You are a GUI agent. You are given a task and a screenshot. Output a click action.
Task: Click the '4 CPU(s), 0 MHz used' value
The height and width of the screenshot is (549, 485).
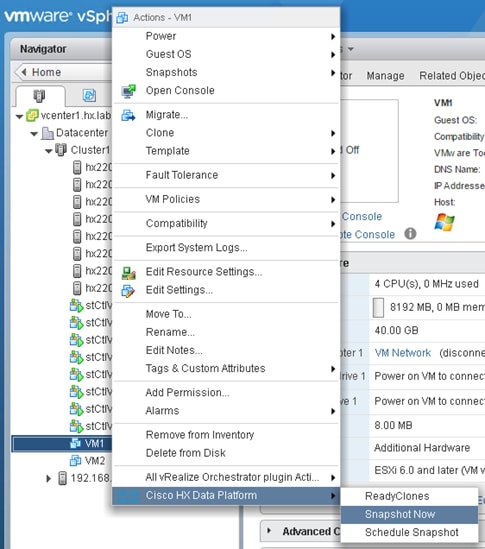pos(427,284)
